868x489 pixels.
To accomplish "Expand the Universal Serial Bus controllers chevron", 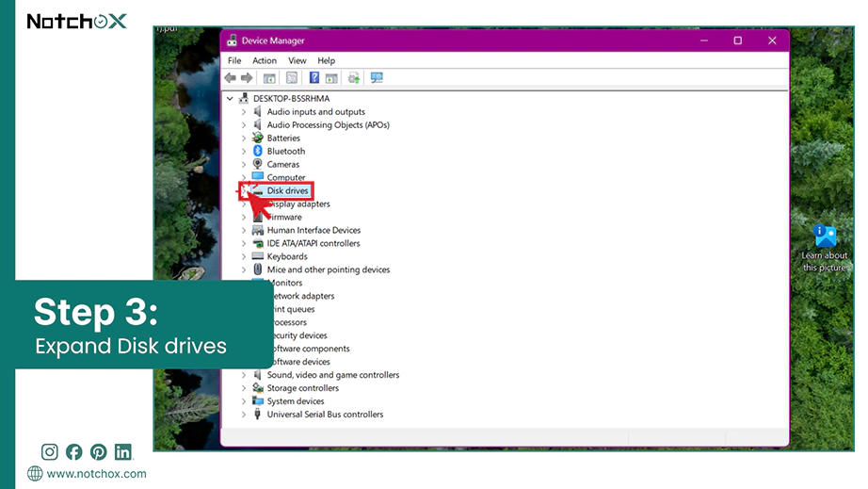I will 244,415.
